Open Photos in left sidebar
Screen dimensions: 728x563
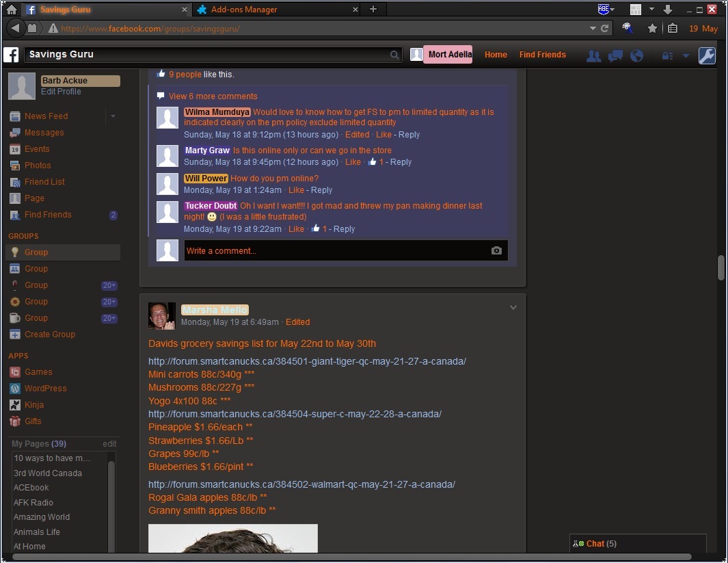[38, 165]
